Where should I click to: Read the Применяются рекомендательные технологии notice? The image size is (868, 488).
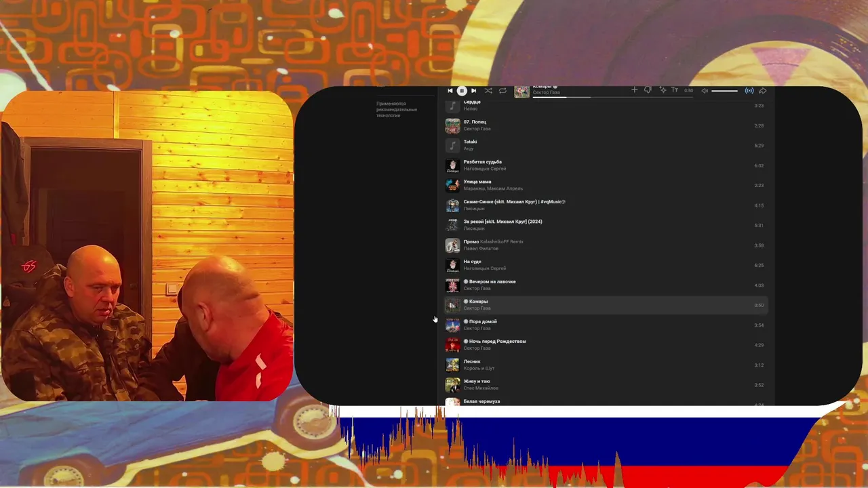397,109
